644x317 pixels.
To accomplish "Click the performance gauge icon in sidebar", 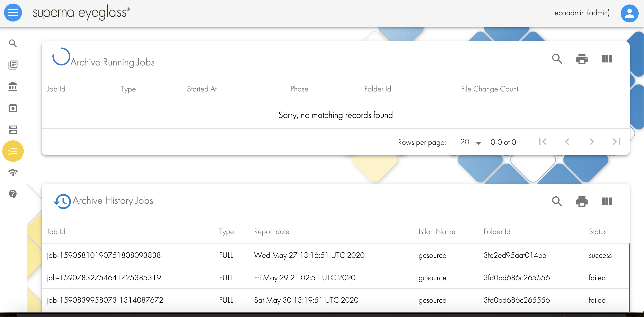I will (x=13, y=172).
